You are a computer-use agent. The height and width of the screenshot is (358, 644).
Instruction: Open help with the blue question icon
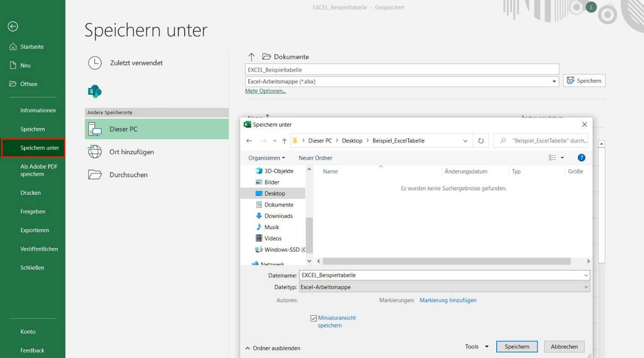point(581,158)
